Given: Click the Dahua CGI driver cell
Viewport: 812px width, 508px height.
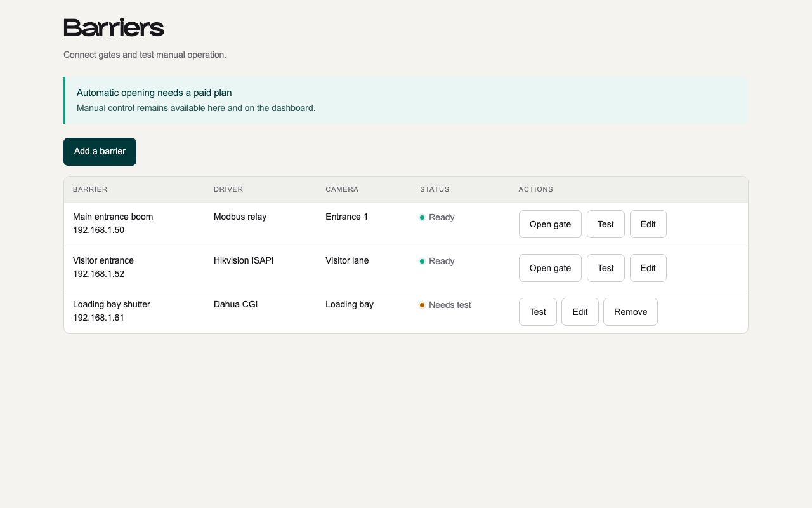Looking at the screenshot, I should coord(235,304).
